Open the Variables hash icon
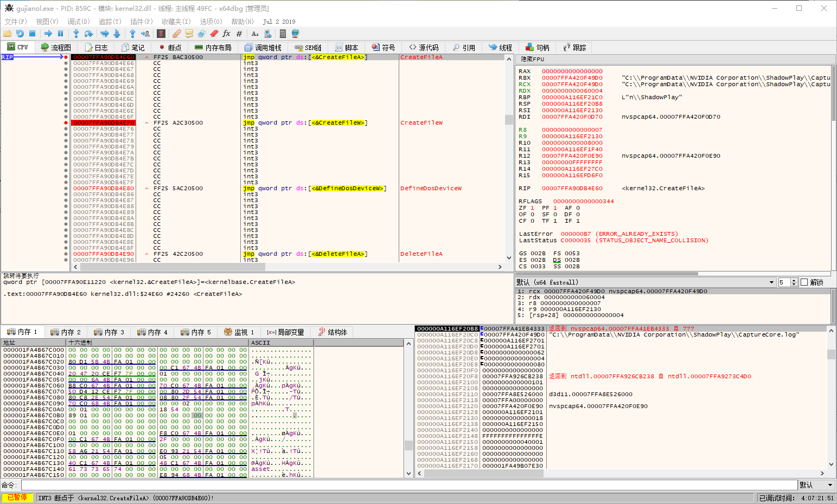 [239, 34]
